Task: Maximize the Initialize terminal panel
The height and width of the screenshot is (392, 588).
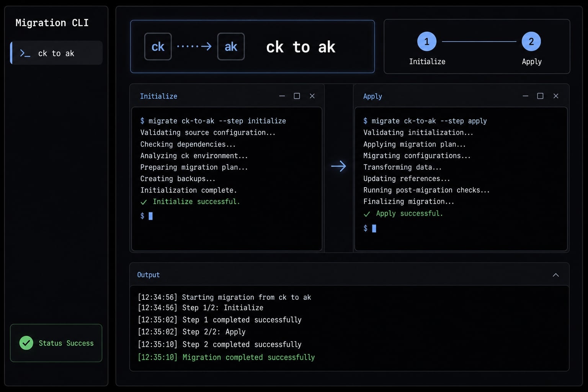Action: pos(297,96)
